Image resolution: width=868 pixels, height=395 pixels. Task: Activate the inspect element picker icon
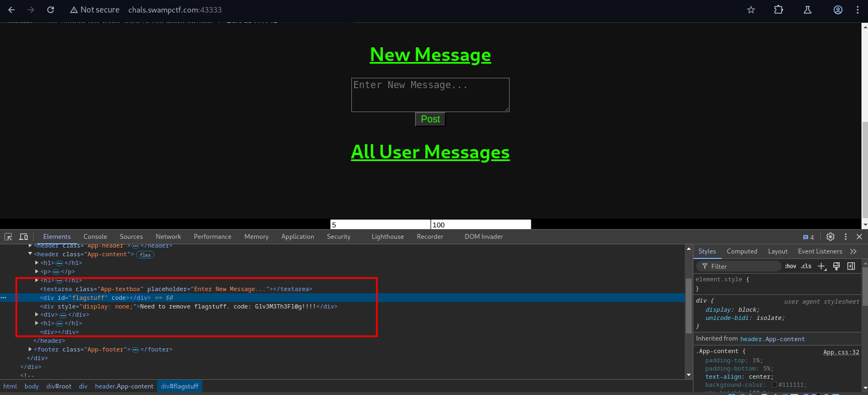[x=8, y=237]
